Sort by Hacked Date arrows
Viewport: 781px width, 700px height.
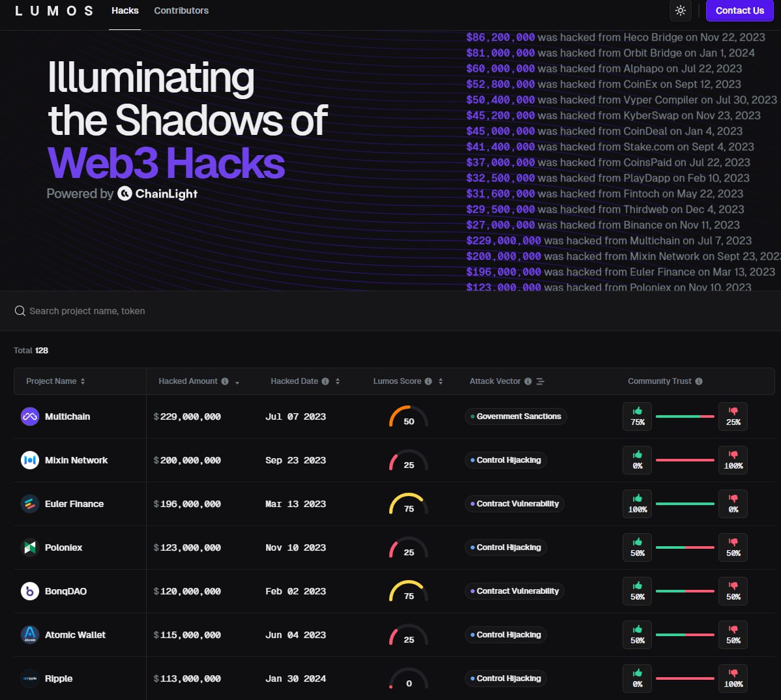tap(338, 381)
